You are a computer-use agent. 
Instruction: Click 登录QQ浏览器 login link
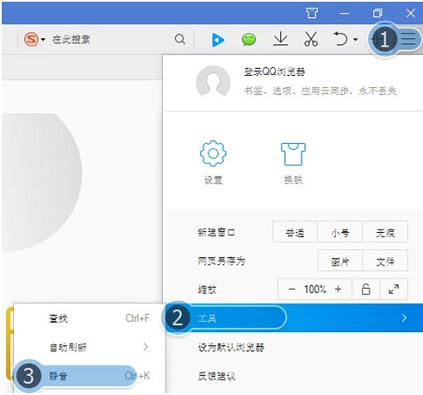tap(274, 72)
